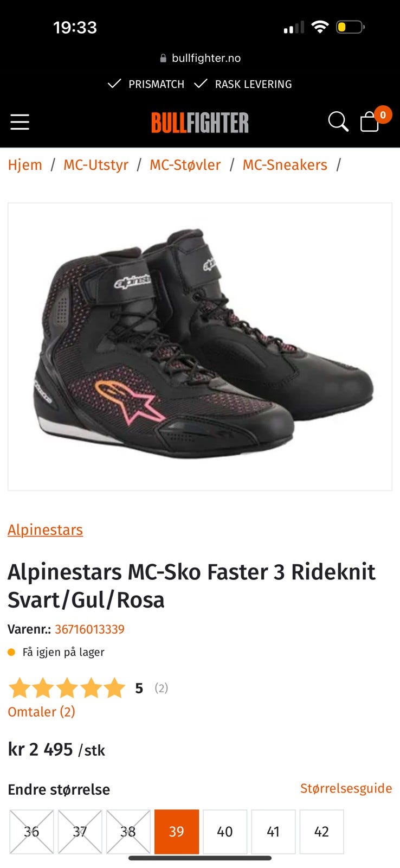Image resolution: width=400 pixels, height=868 pixels.
Task: Open MC-Utstyr breadcrumb
Action: click(x=96, y=165)
